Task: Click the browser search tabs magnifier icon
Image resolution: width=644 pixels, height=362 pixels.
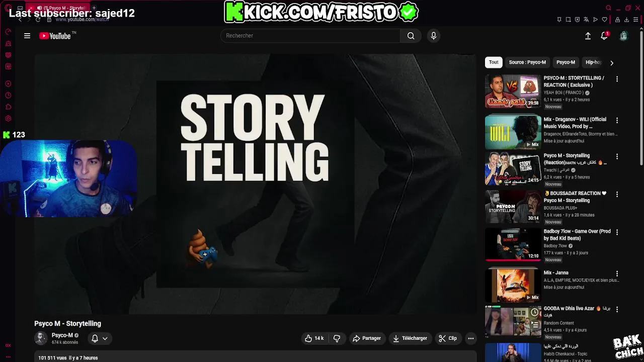Action: 608,8
